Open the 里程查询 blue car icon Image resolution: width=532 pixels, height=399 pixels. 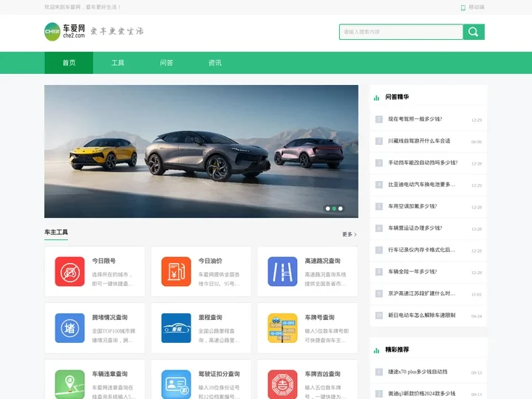tap(176, 328)
